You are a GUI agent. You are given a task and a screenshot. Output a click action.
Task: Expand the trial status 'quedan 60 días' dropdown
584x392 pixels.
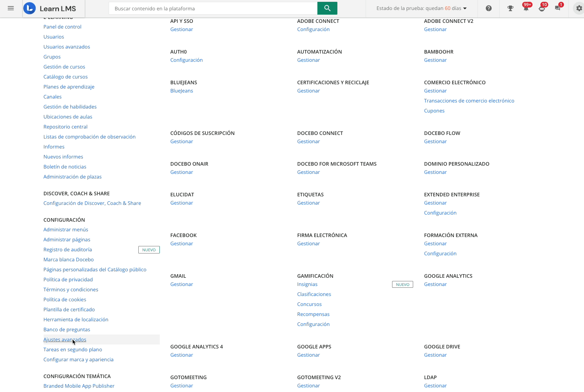[x=421, y=8]
